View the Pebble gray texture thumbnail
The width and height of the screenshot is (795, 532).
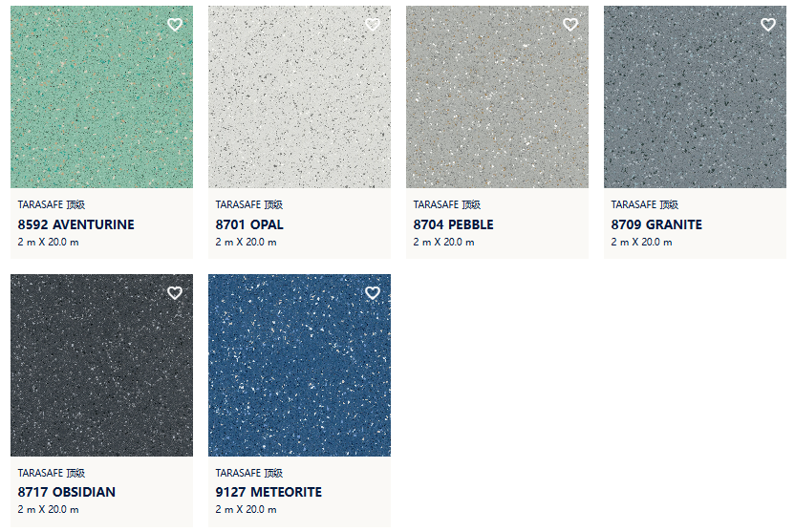pyautogui.click(x=497, y=96)
